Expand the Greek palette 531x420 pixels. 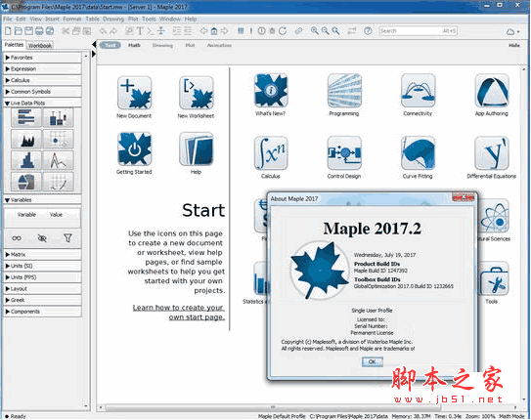click(42, 300)
